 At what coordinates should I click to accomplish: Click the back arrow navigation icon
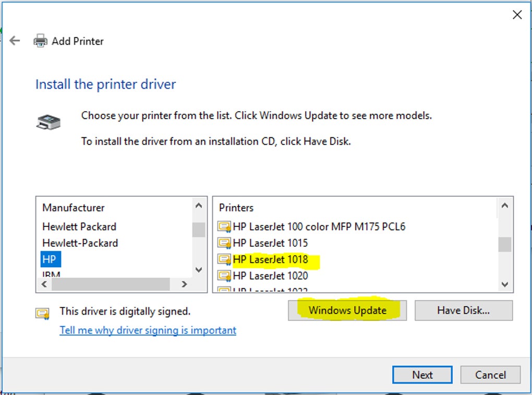[14, 40]
